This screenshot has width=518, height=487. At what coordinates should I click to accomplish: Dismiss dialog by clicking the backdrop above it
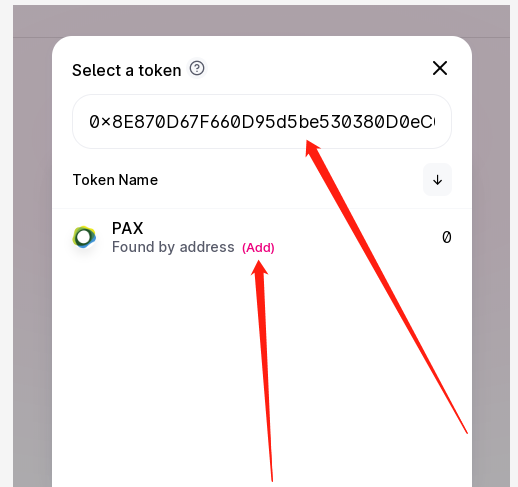pos(262,21)
